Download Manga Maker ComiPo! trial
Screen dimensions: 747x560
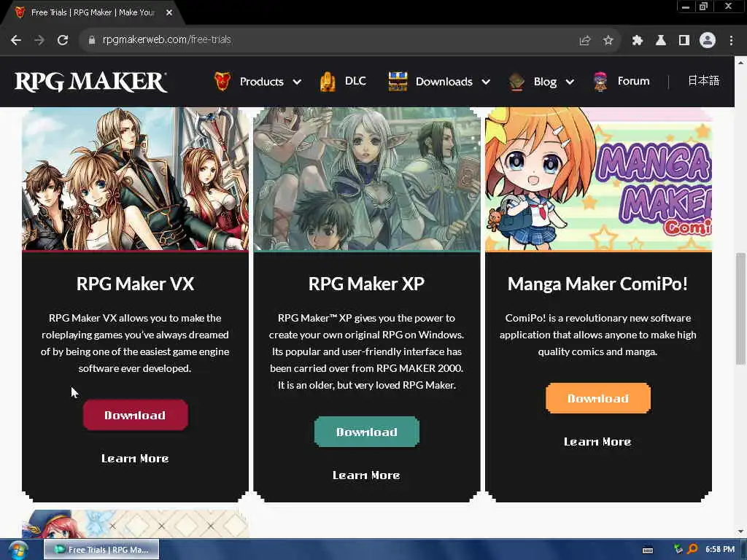pos(598,398)
